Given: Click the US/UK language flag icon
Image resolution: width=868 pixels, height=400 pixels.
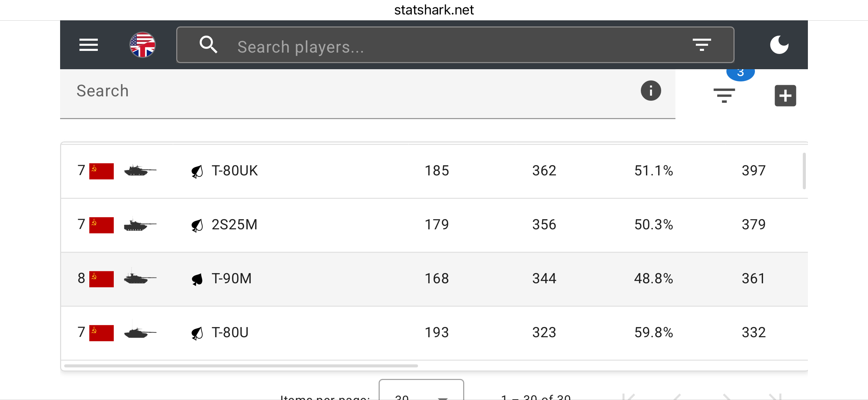Looking at the screenshot, I should (143, 45).
